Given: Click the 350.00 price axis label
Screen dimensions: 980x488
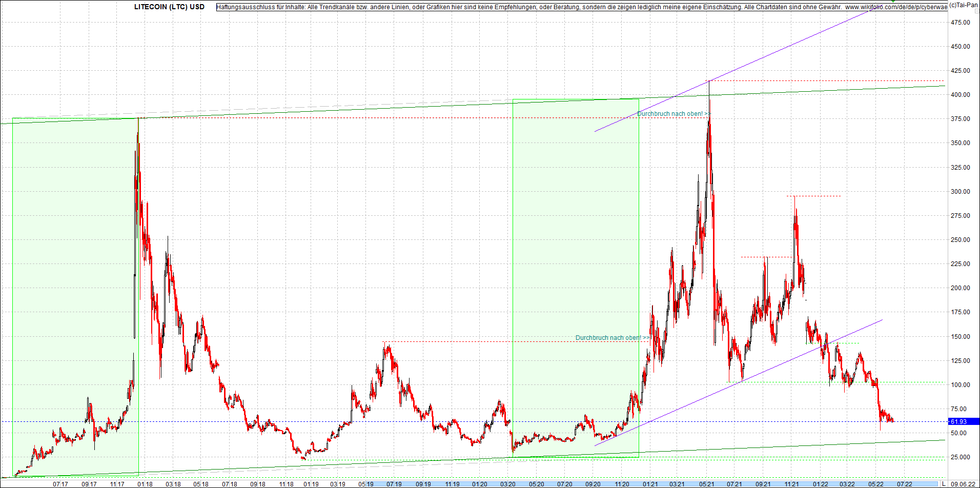Looking at the screenshot, I should coord(961,143).
